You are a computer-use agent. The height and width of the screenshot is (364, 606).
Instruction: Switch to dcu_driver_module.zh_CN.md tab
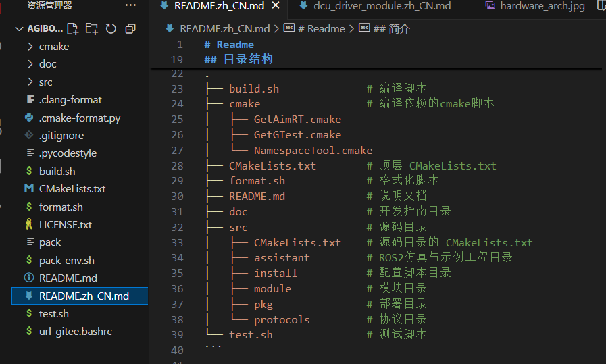(x=382, y=6)
